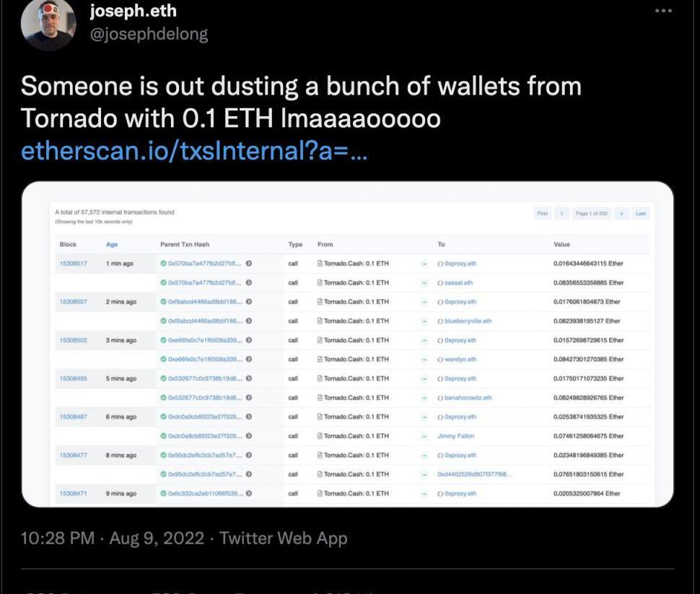Open block 15308517 link

(73, 263)
